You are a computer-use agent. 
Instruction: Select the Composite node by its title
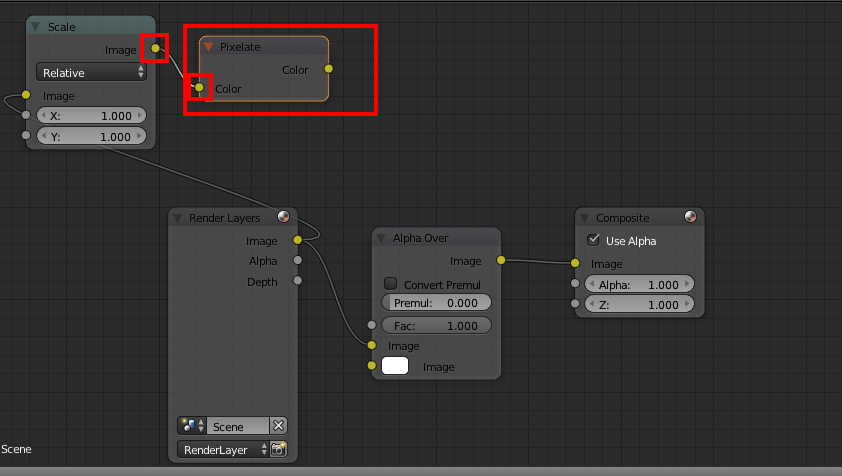click(x=622, y=218)
